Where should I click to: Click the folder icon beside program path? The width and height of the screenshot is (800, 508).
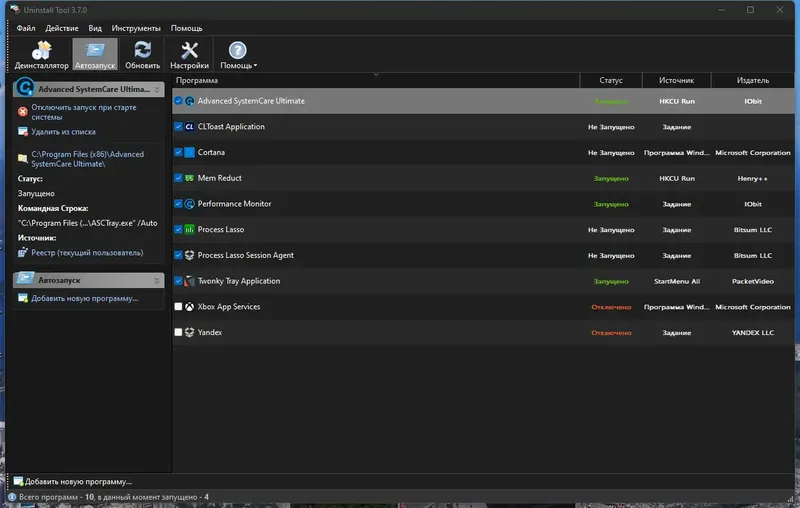(22, 159)
